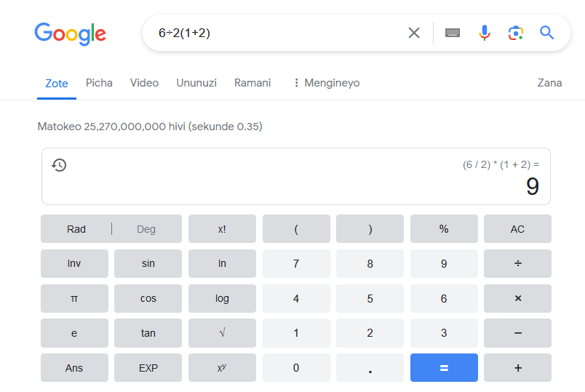The image size is (585, 392).
Task: Click the calculator result display showing 9
Action: click(533, 186)
